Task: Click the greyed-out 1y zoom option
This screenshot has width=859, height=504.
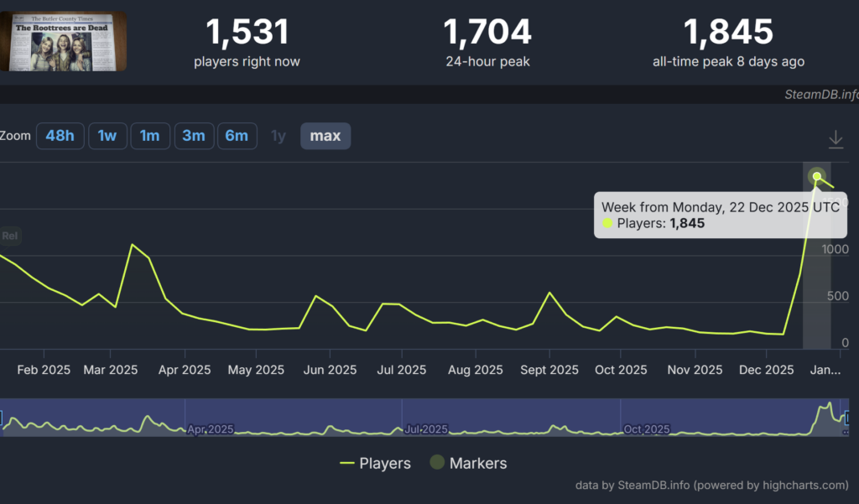Action: click(279, 136)
